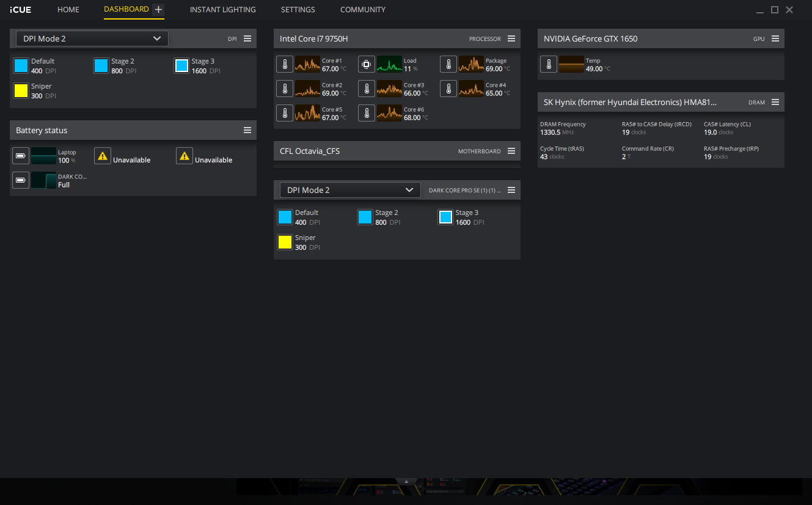The height and width of the screenshot is (505, 812).
Task: Select Stage 3 1600 DPI swatch in DPI widget
Action: (x=181, y=65)
